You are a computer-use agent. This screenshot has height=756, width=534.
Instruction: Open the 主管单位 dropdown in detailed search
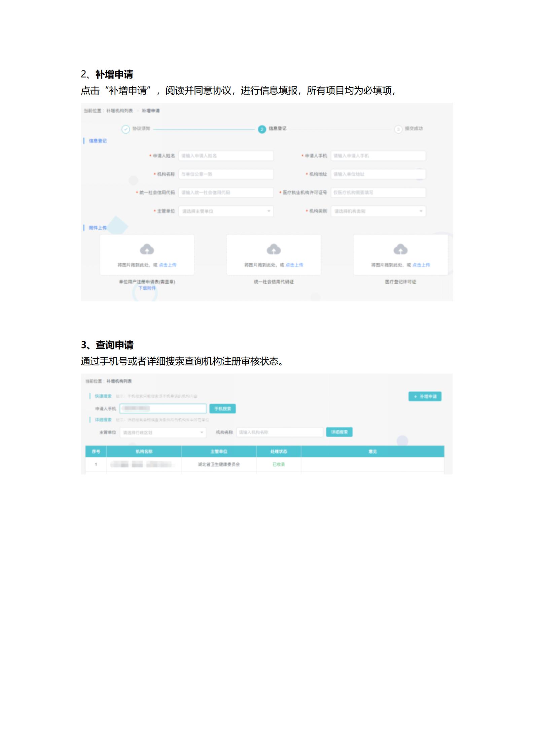pyautogui.click(x=163, y=432)
